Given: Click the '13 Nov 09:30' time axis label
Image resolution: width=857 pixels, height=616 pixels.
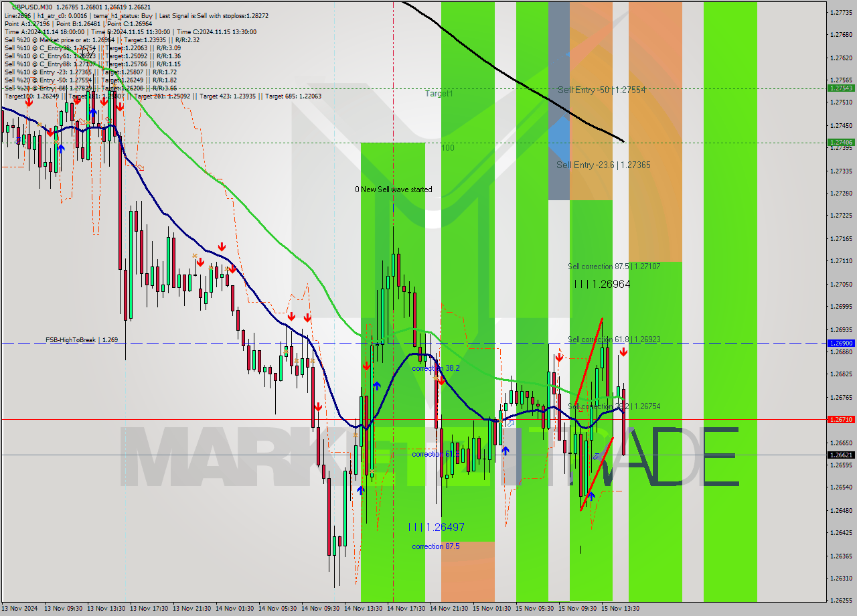Looking at the screenshot, I should [64, 609].
